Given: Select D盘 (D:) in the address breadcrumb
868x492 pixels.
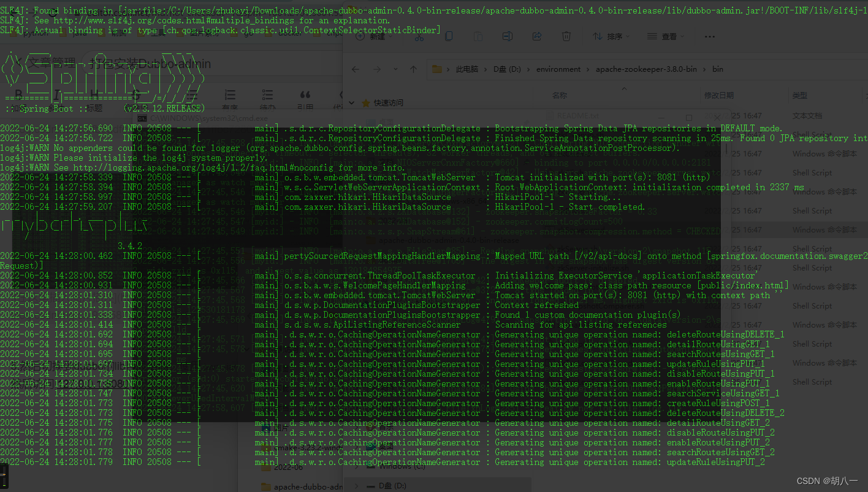Looking at the screenshot, I should coord(507,69).
